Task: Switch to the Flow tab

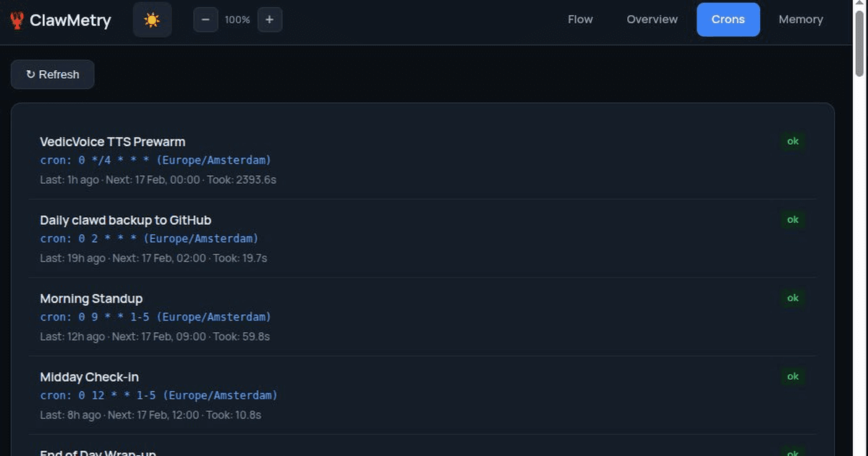Action: click(580, 20)
